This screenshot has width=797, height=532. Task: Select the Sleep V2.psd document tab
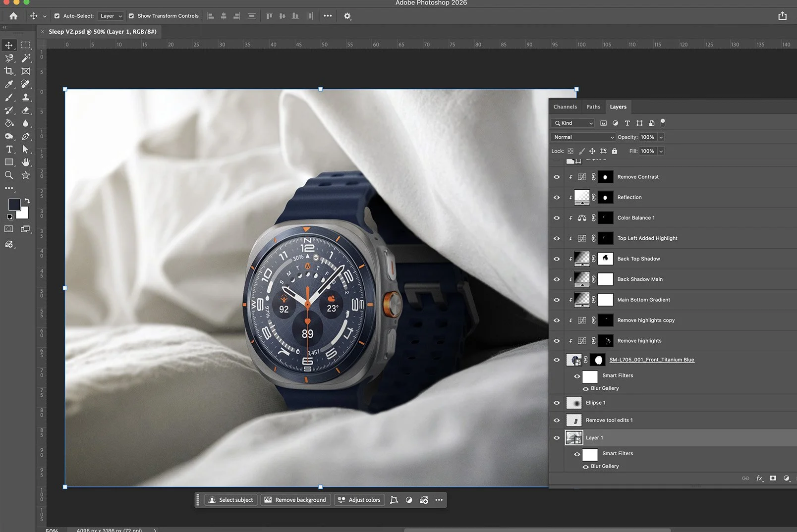tap(103, 32)
